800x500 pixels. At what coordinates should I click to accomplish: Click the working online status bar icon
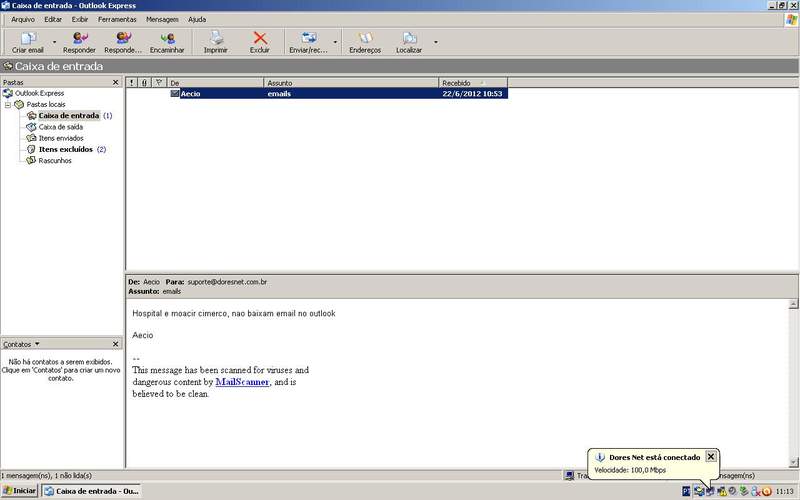point(569,476)
